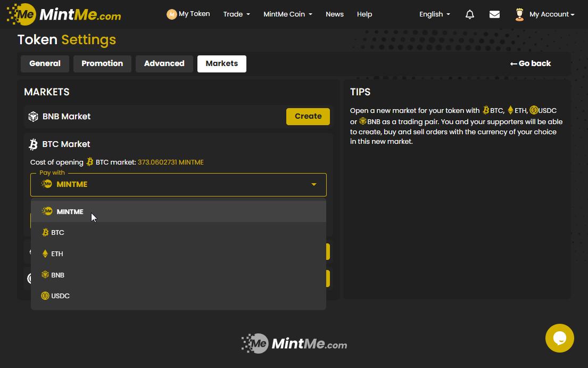Open the messages envelope icon
588x368 pixels.
[494, 14]
